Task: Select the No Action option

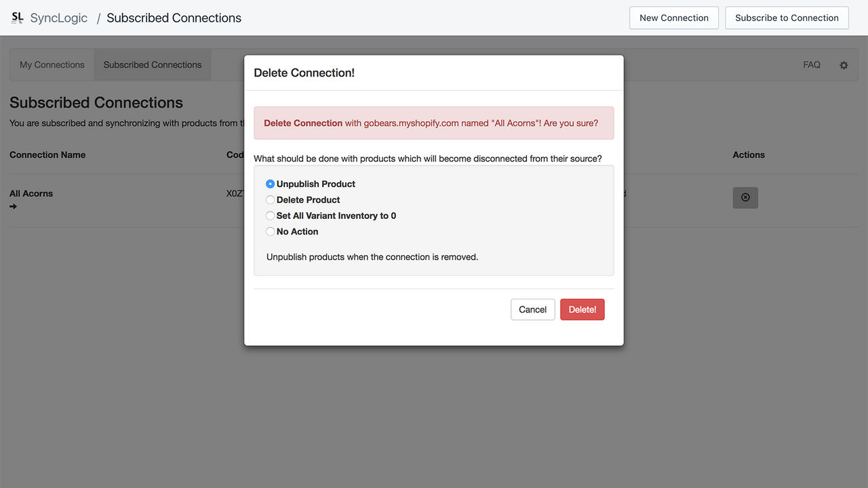Action: [x=270, y=231]
